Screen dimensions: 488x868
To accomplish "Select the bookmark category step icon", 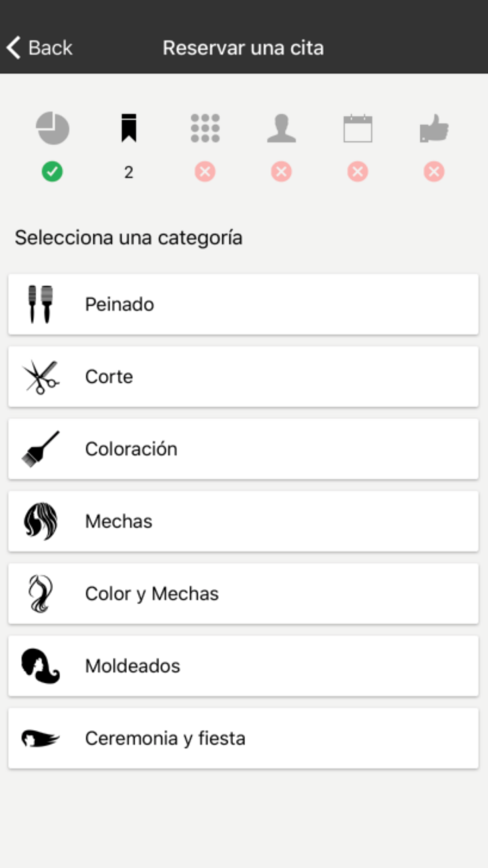I will coord(129,128).
